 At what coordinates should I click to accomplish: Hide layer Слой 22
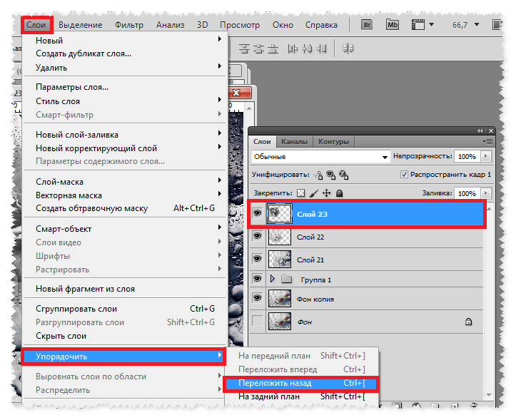pyautogui.click(x=257, y=236)
